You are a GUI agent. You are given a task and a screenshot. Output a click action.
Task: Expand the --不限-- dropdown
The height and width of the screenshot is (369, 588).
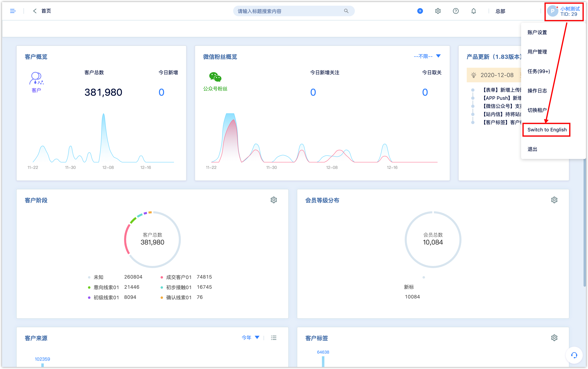(427, 56)
